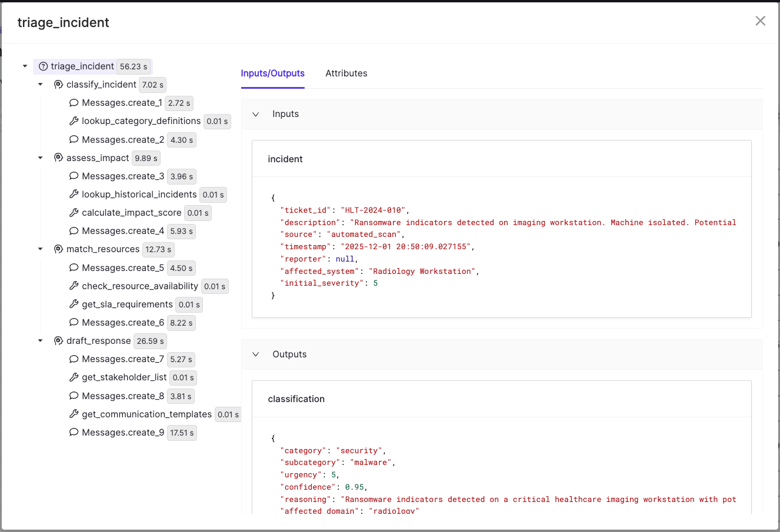This screenshot has height=532, width=780.
Task: Select the triage_incident span label
Action: point(82,66)
